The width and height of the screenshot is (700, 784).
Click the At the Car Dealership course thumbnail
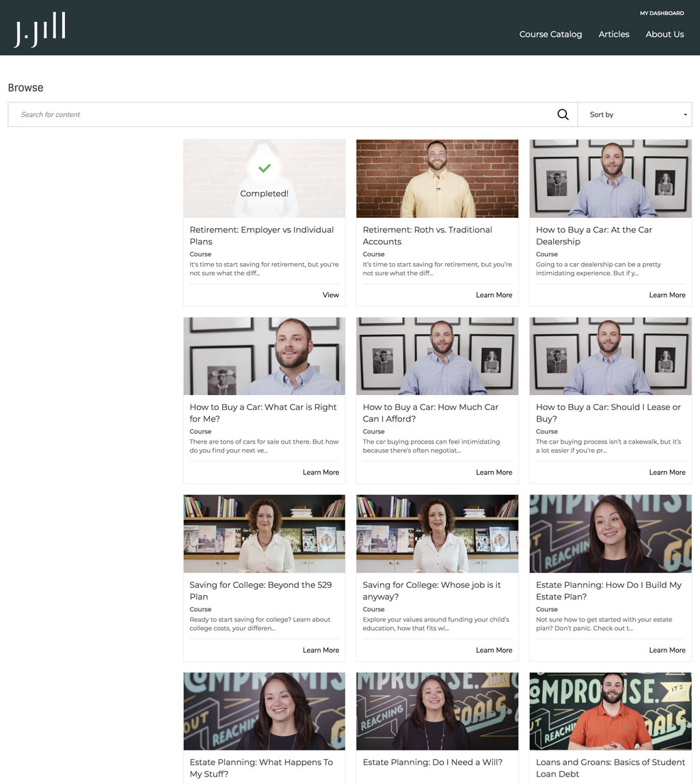tap(610, 178)
